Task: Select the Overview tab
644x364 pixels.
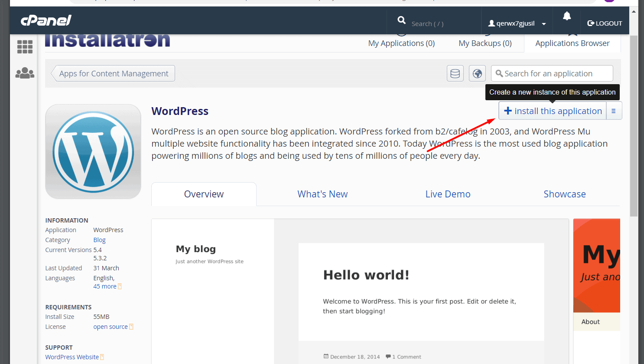Action: tap(204, 194)
